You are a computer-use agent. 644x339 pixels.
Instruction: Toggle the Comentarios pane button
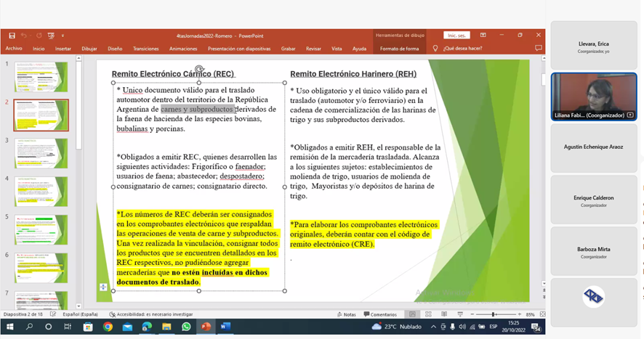coord(380,314)
